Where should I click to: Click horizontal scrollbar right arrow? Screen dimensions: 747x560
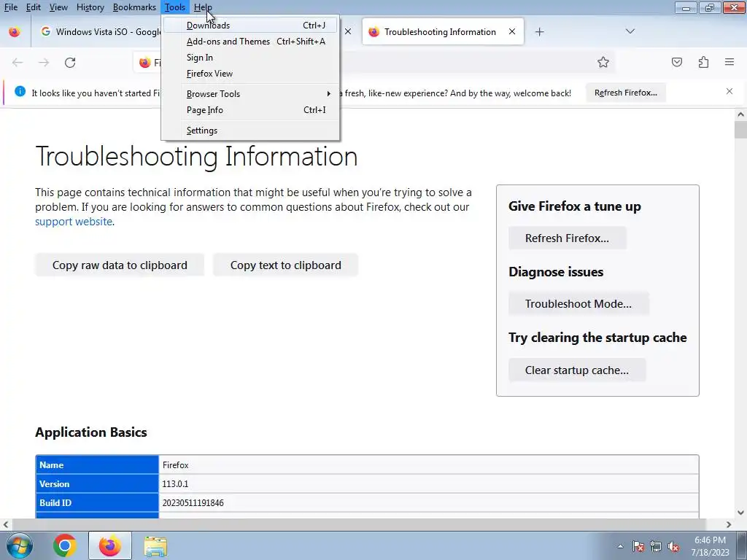[729, 524]
